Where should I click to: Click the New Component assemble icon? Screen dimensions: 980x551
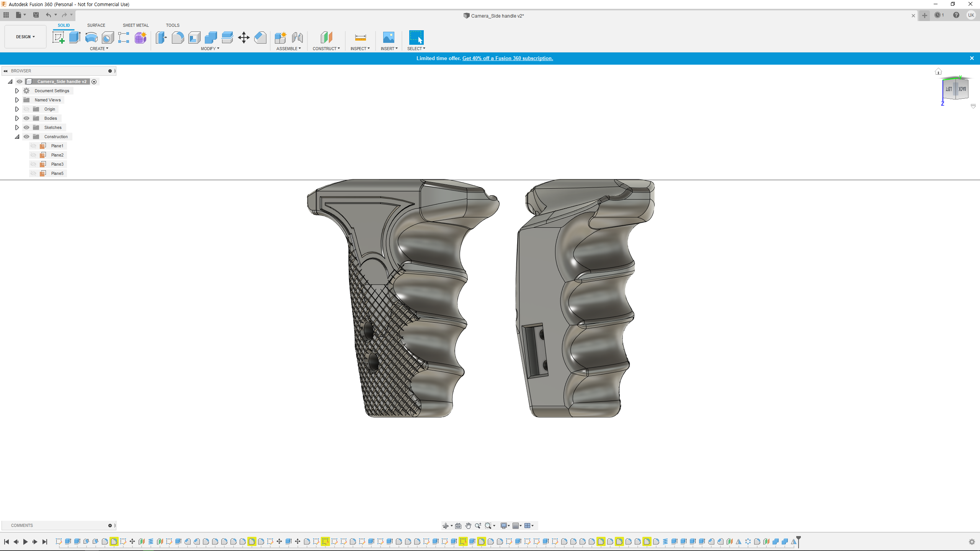point(280,37)
